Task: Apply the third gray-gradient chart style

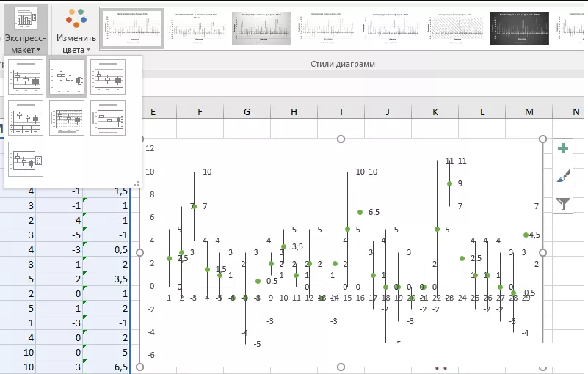Action: pyautogui.click(x=261, y=29)
